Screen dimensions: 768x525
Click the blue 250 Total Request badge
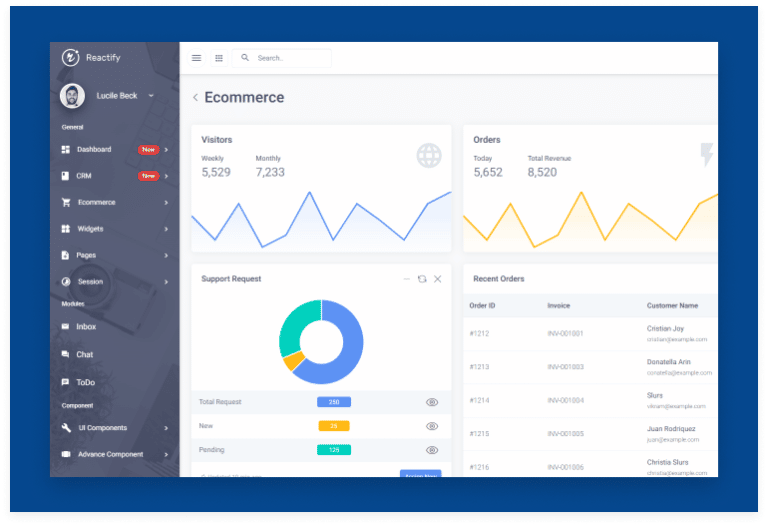[x=334, y=402]
